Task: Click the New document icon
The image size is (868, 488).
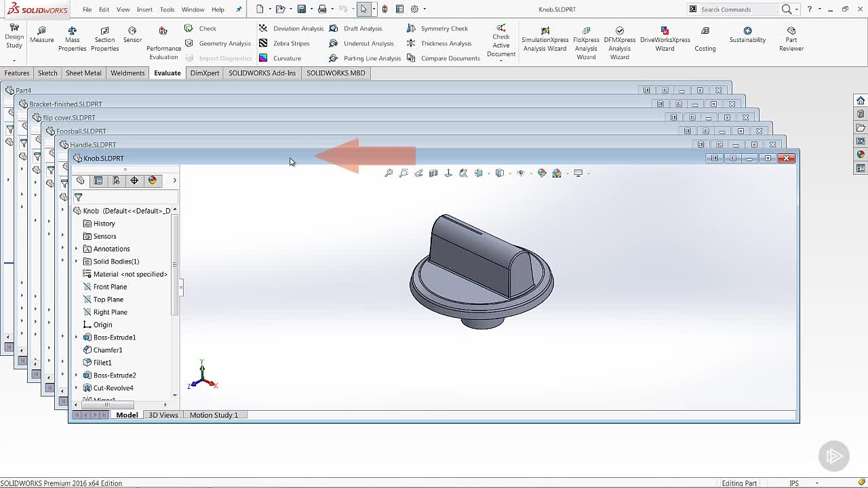Action: click(x=260, y=9)
